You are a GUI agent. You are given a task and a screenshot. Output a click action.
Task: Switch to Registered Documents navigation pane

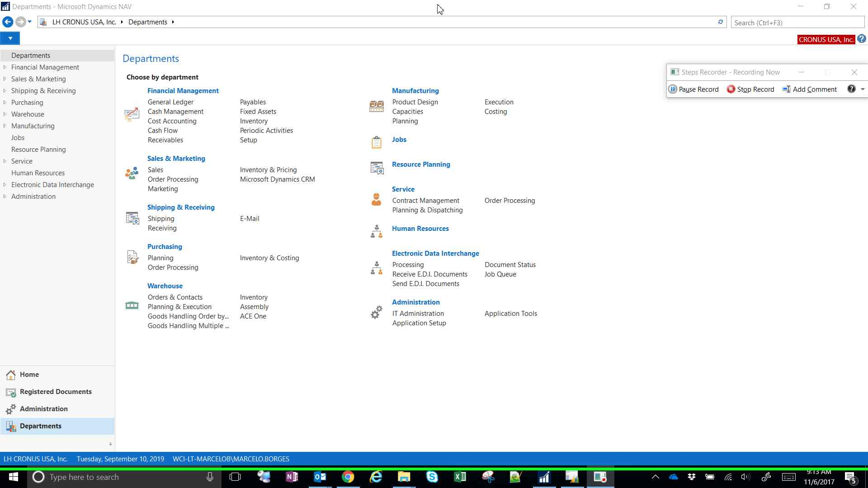tap(56, 392)
